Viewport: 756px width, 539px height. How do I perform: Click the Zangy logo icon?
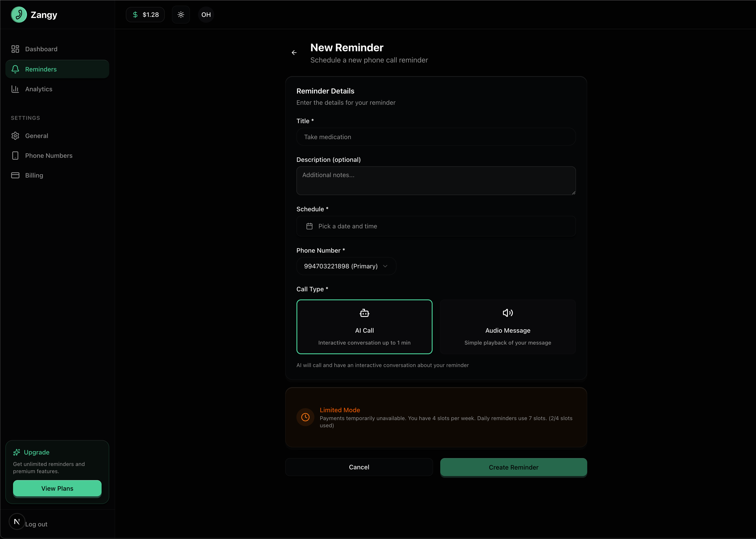(19, 15)
